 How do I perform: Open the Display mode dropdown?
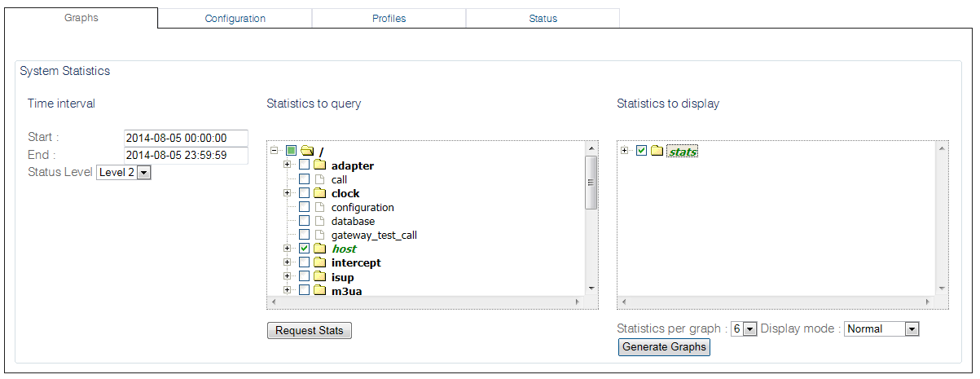881,328
